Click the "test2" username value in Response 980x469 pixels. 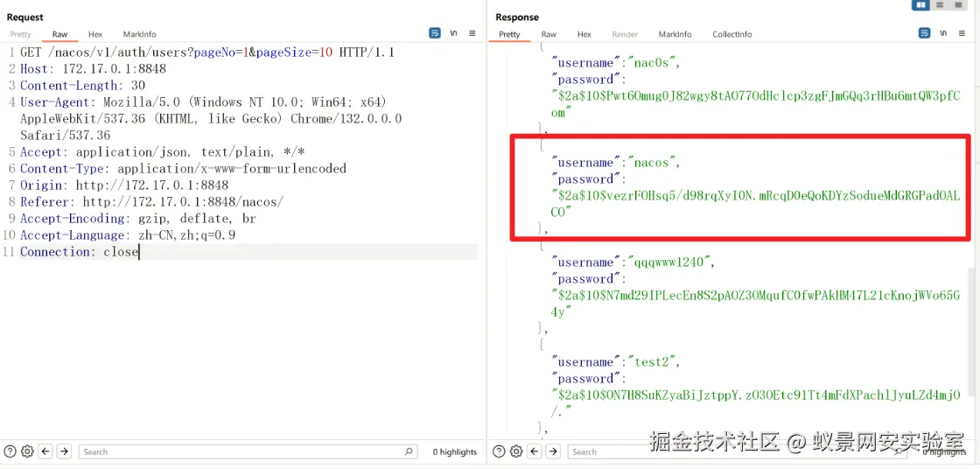click(654, 362)
